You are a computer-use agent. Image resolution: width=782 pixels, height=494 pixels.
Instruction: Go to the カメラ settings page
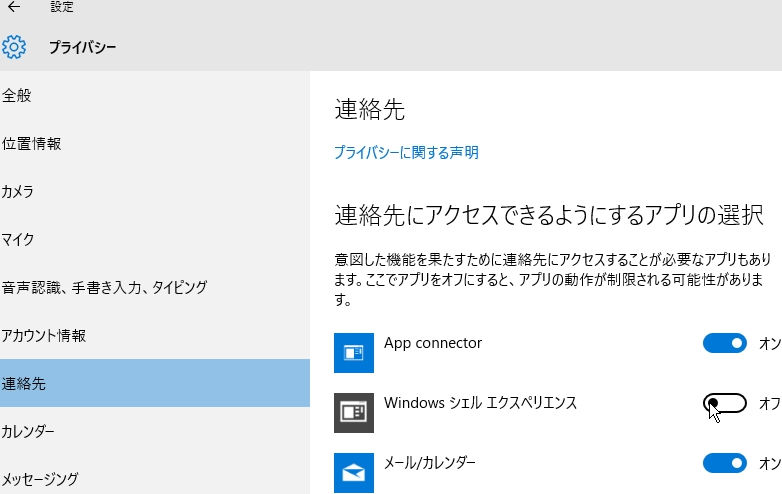pos(155,191)
